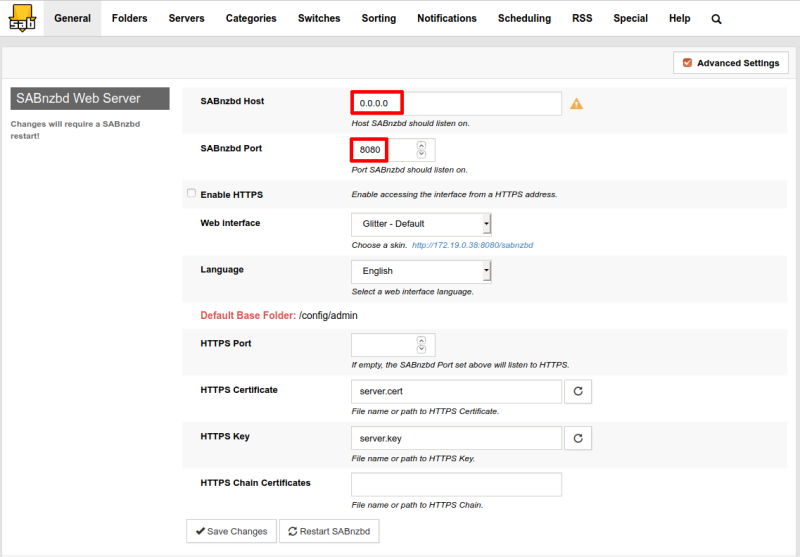Click the 'Choose a skin.' hint text
This screenshot has width=800, height=557.
coord(379,245)
